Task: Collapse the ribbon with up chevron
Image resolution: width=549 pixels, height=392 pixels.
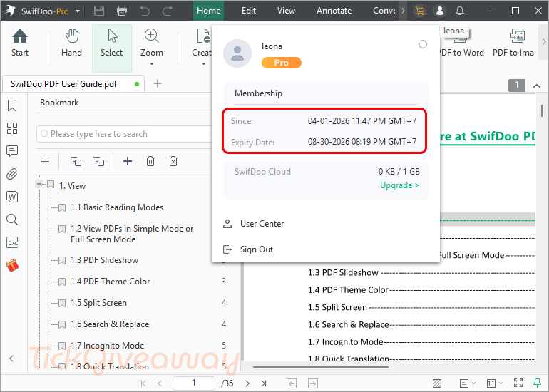Action: 537,86
